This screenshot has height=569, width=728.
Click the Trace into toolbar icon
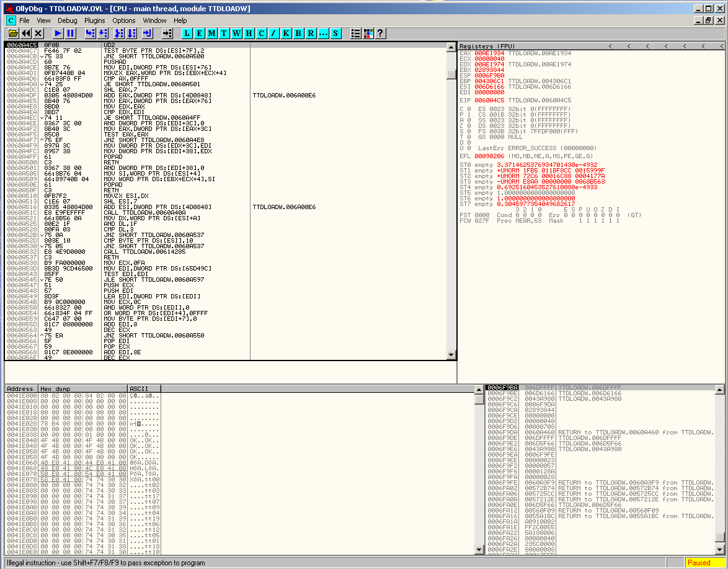pyautogui.click(x=119, y=33)
